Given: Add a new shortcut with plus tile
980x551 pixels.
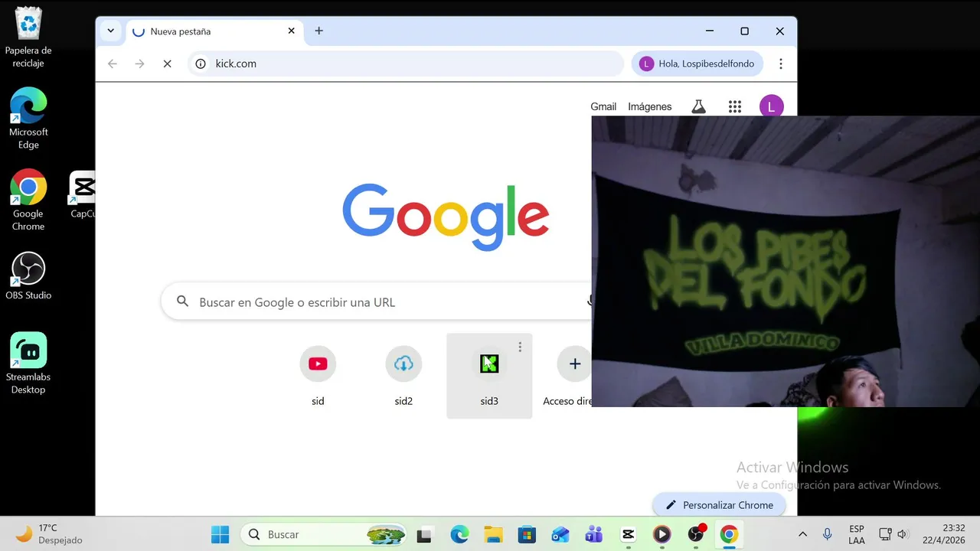Looking at the screenshot, I should click(x=575, y=364).
